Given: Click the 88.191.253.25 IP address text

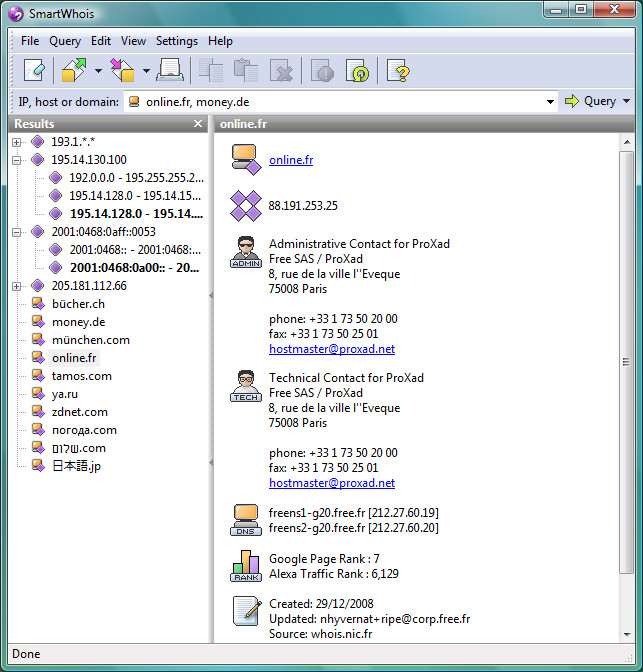Looking at the screenshot, I should tap(303, 206).
